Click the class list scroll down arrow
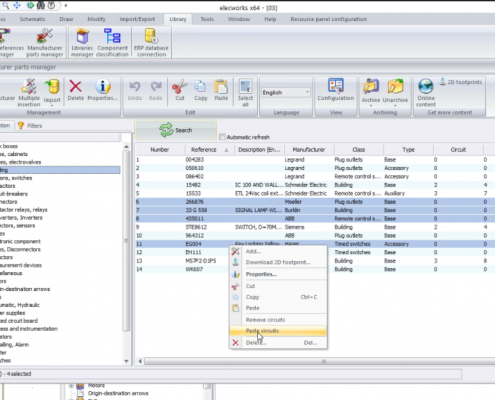Image resolution: width=495 pixels, height=400 pixels. [x=126, y=361]
